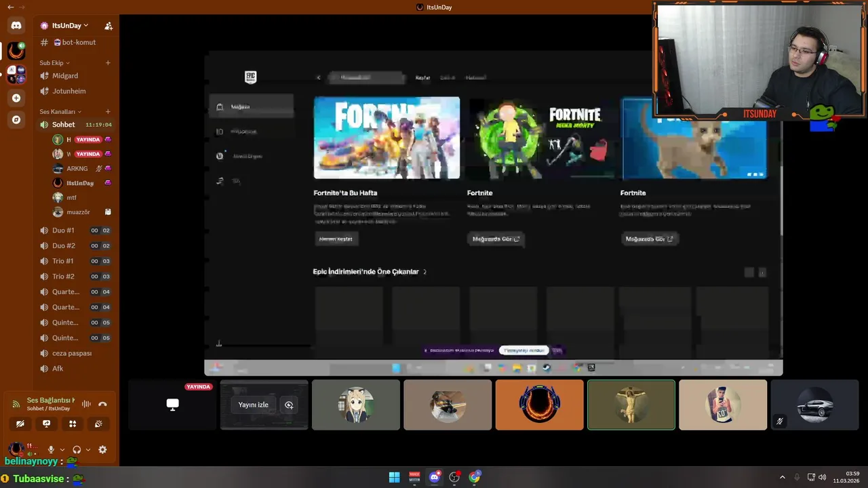Select the ItsUnDay server icon in server list
868x488 pixels.
(x=16, y=50)
